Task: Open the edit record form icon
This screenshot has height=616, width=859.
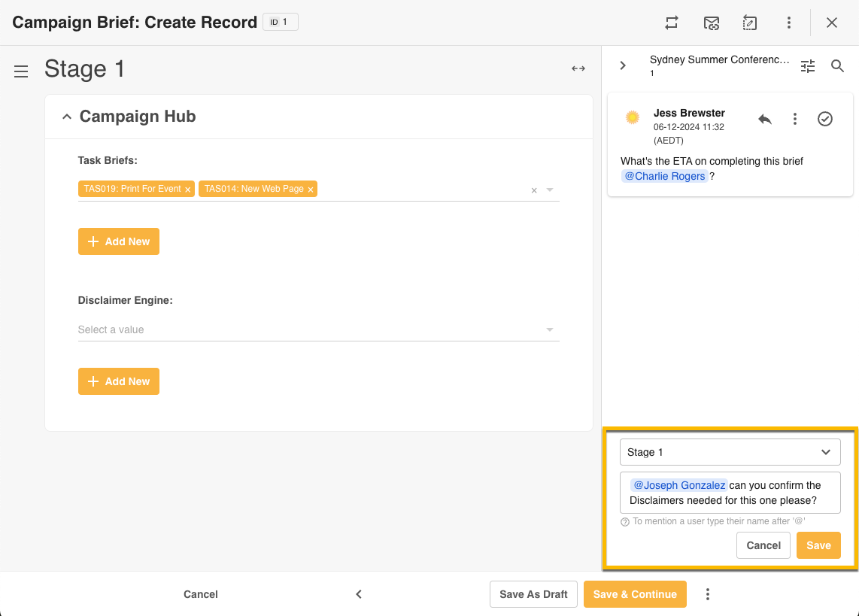Action: coord(749,23)
